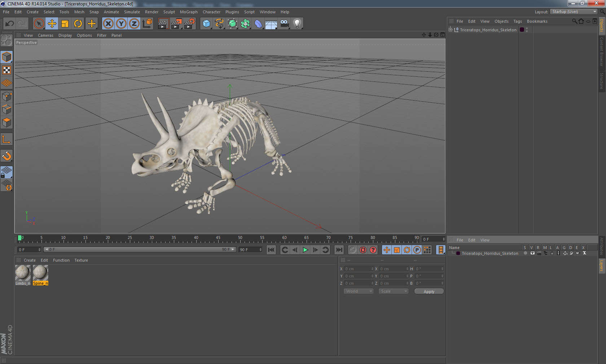Toggle Z axis lock
Screen dimensions: 606x364
tap(134, 24)
